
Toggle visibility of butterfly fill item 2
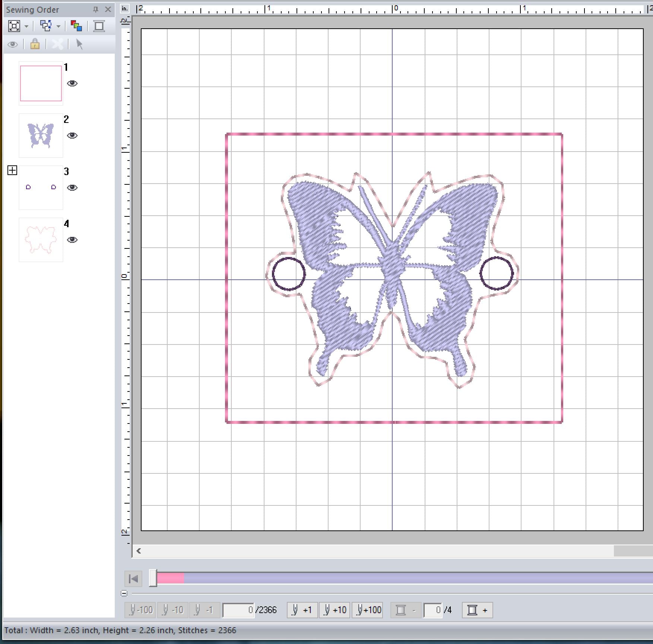[x=72, y=136]
